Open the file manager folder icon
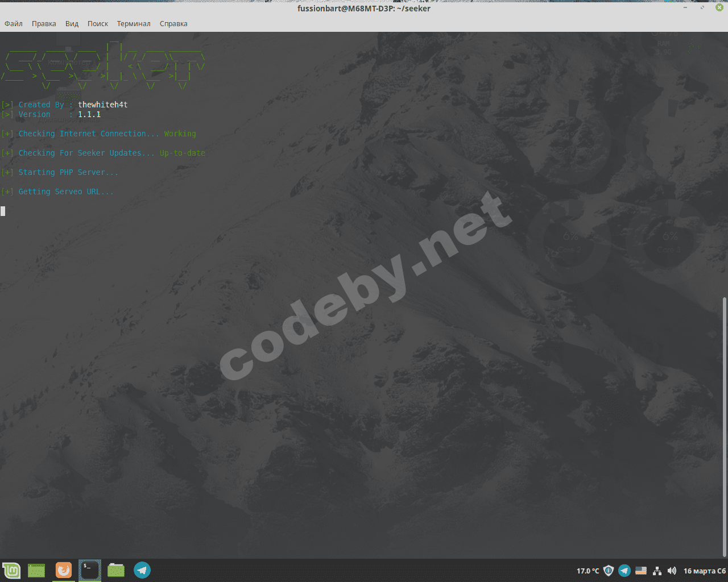The height and width of the screenshot is (582, 728). pyautogui.click(x=116, y=570)
